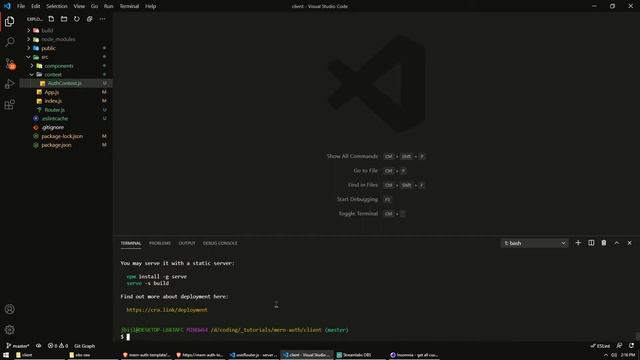Click the eye icon in status bar
640x360 pixels.
(38, 346)
